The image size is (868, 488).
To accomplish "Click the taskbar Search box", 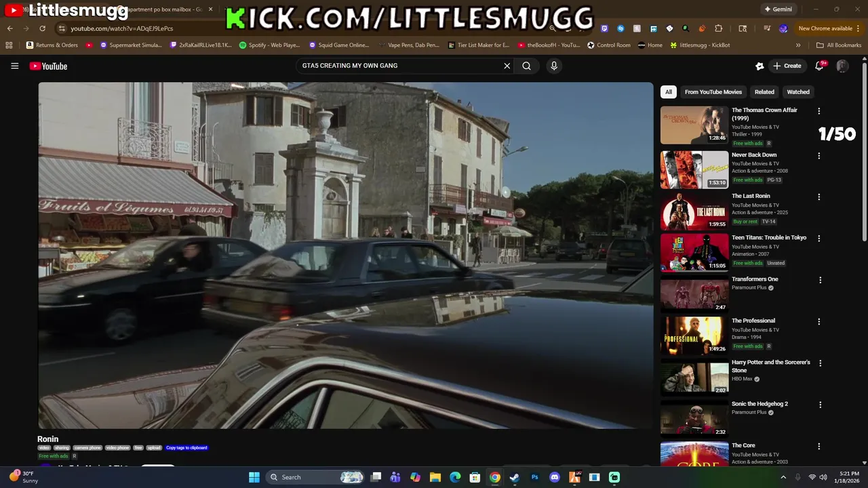I will 315,477.
